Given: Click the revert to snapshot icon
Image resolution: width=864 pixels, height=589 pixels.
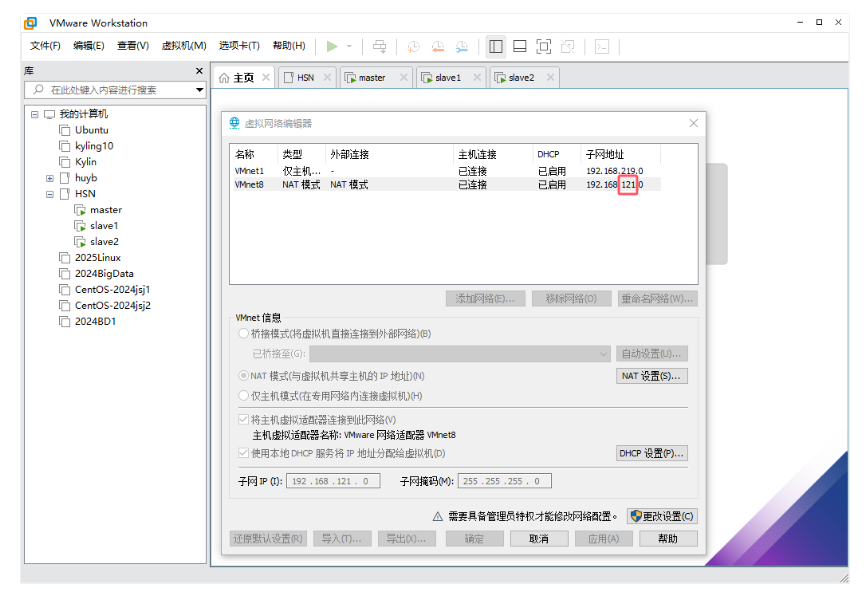Looking at the screenshot, I should tap(438, 47).
